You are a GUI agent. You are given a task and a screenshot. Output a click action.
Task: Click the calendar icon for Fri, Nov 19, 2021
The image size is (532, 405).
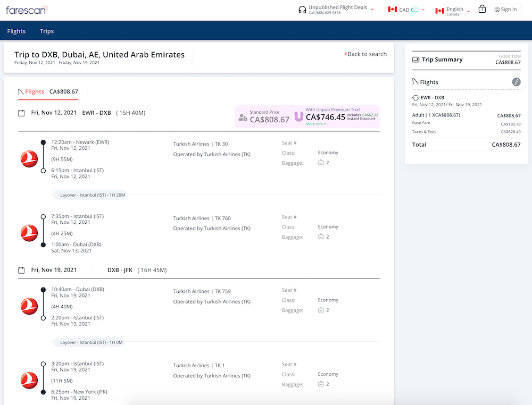[x=21, y=270]
